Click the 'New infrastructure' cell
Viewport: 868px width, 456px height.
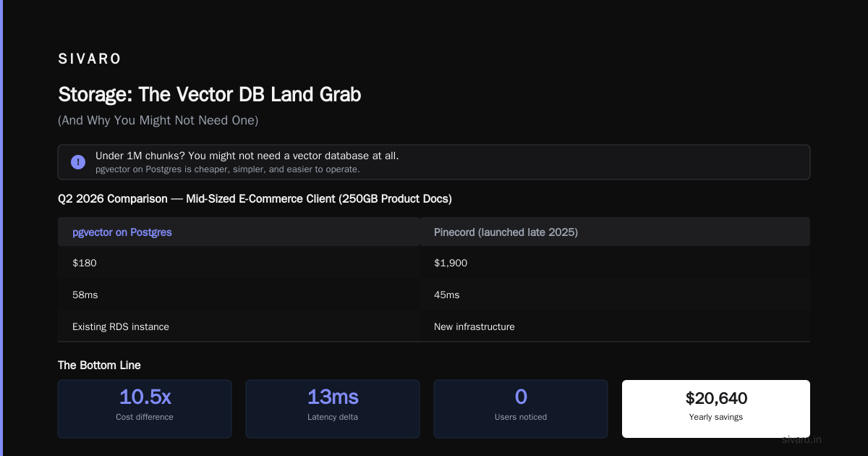coord(615,326)
